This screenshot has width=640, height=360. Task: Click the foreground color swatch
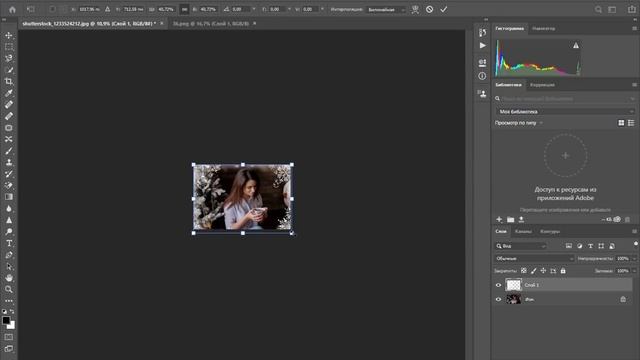point(6,320)
